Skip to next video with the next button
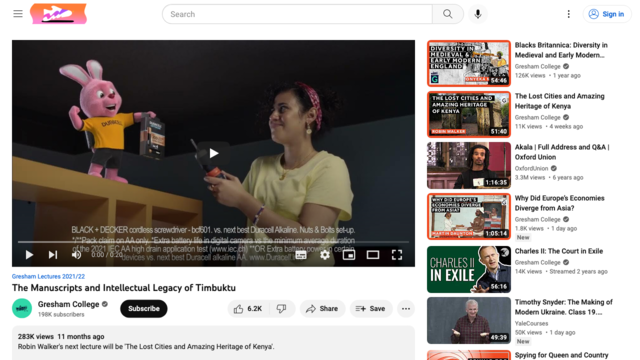The height and width of the screenshot is (360, 640). click(53, 255)
